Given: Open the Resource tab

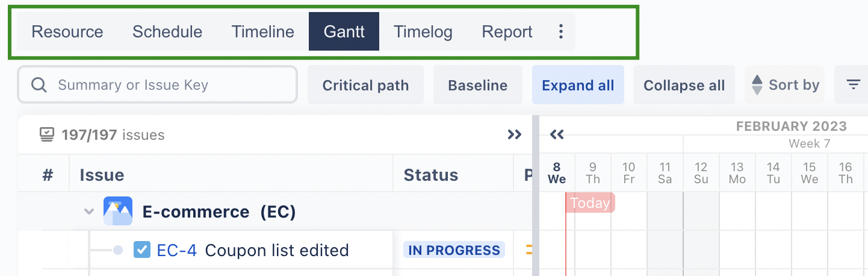Looking at the screenshot, I should tap(67, 31).
